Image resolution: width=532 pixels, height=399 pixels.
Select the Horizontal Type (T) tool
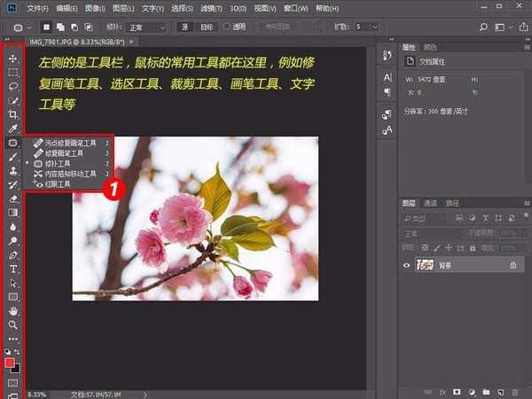12,269
